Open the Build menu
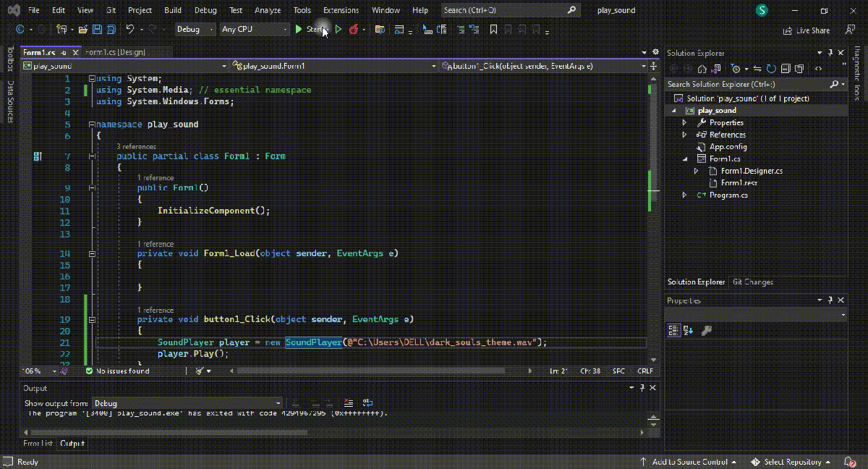The width and height of the screenshot is (868, 469). coord(173,10)
